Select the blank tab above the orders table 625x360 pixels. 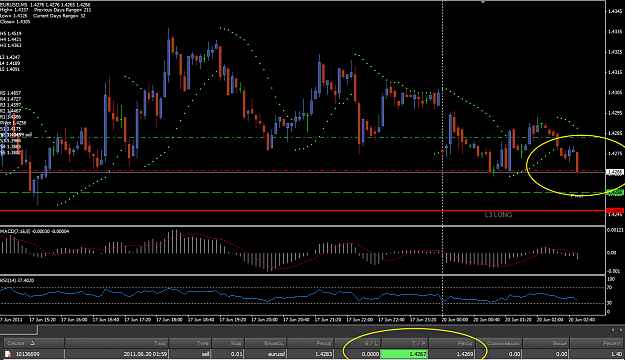19,330
